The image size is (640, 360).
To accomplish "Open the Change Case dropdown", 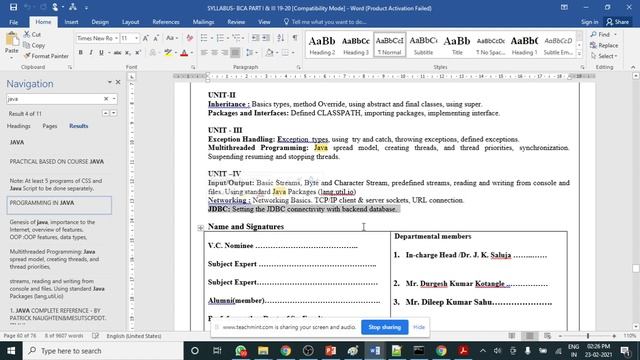I will coord(171,38).
